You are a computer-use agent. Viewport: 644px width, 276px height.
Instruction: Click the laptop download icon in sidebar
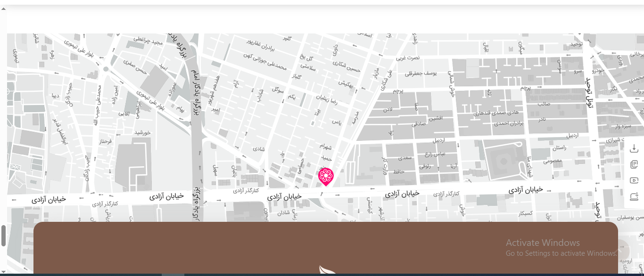[x=634, y=196]
